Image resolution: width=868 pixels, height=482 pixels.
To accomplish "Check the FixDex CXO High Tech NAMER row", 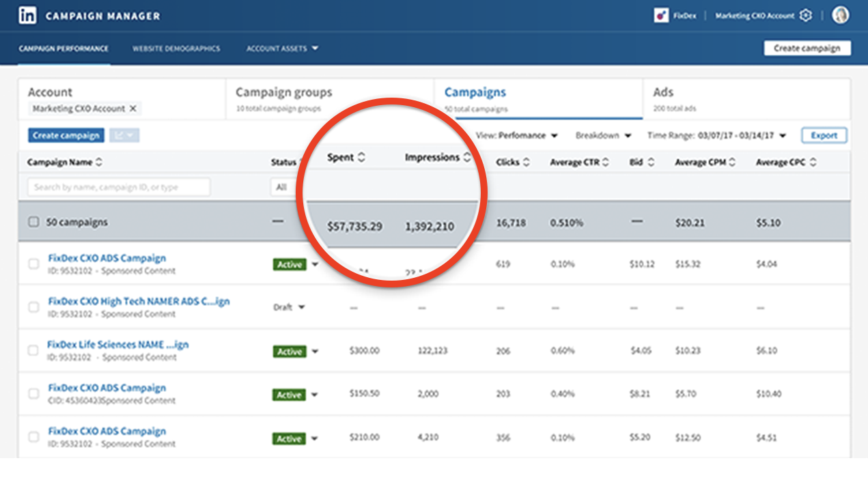I will [33, 307].
